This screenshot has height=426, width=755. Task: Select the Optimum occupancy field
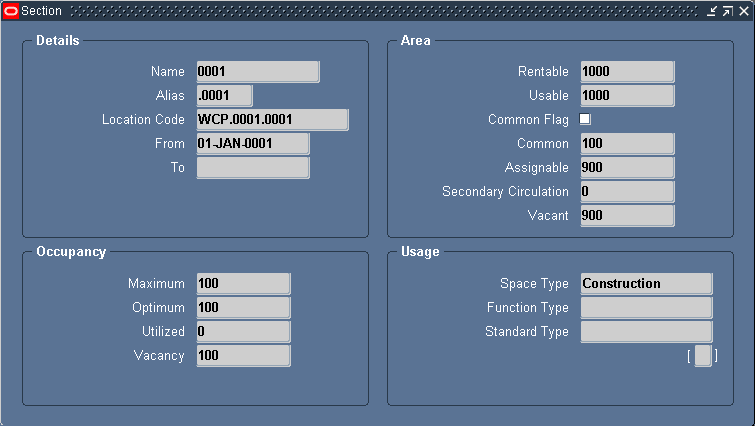pos(243,308)
